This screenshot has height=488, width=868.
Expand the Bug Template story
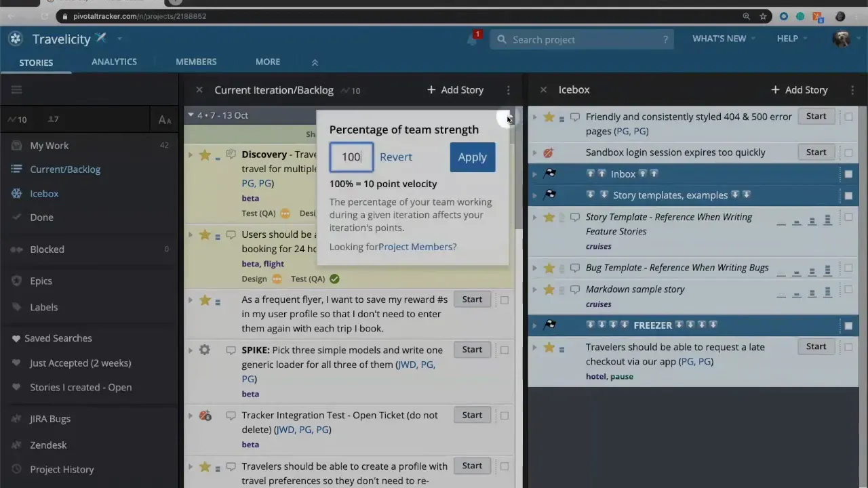535,268
